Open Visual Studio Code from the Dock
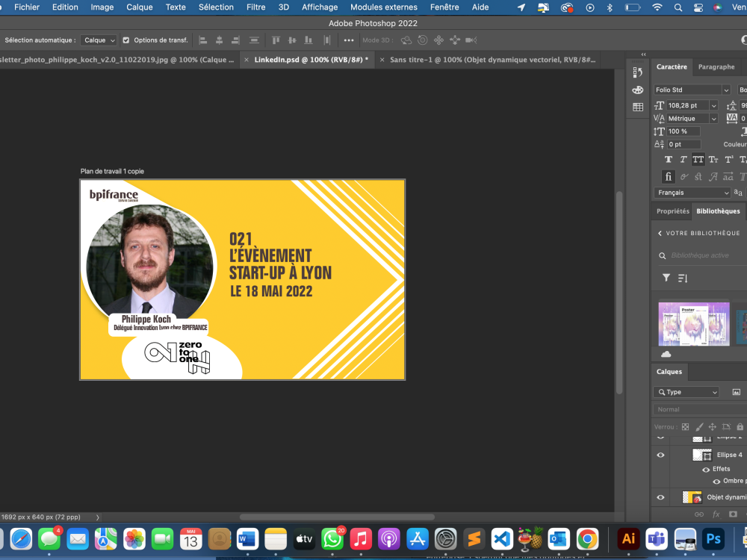 coord(502,538)
